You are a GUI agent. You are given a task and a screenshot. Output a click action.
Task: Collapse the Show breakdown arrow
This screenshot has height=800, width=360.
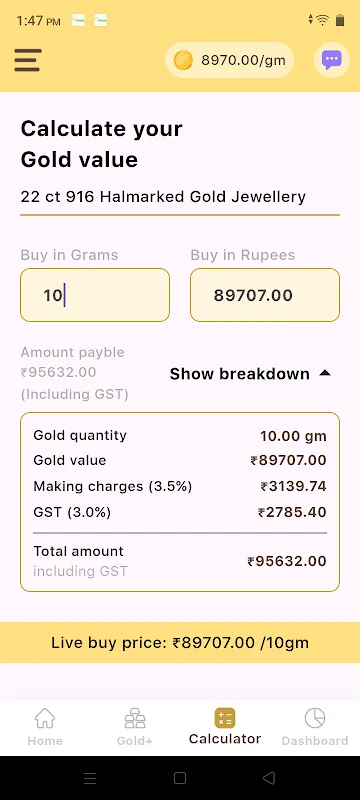click(x=325, y=373)
